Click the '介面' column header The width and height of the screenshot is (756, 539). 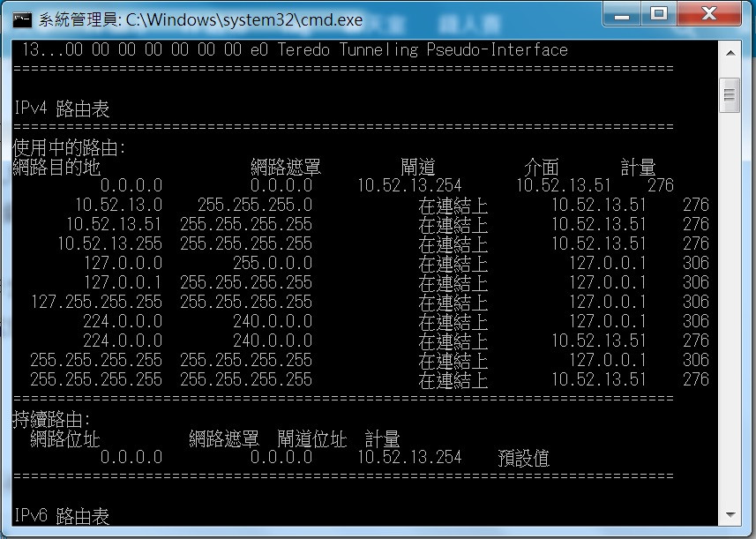point(542,167)
